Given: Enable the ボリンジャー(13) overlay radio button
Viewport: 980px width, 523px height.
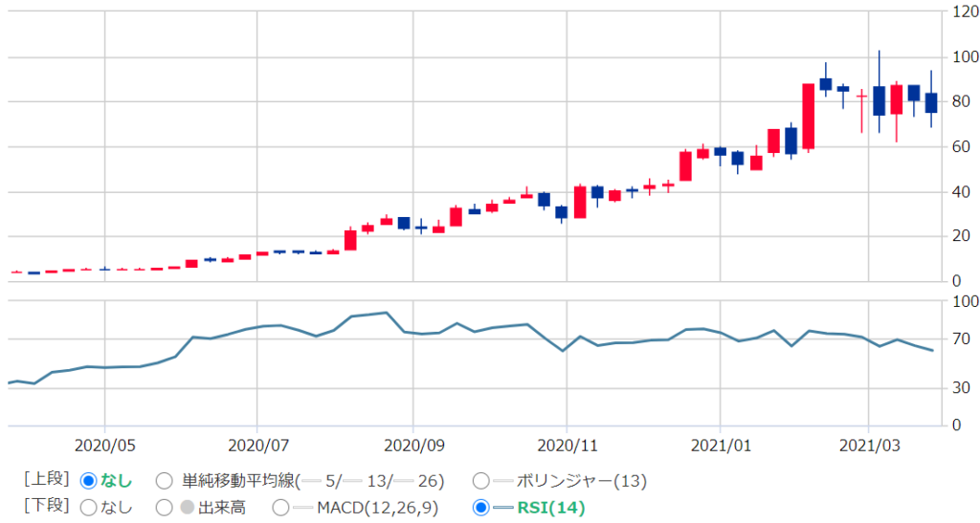Looking at the screenshot, I should pyautogui.click(x=481, y=480).
